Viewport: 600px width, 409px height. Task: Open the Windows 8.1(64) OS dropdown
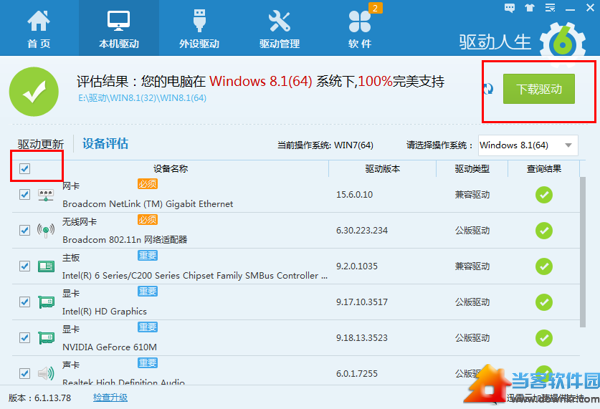[528, 145]
